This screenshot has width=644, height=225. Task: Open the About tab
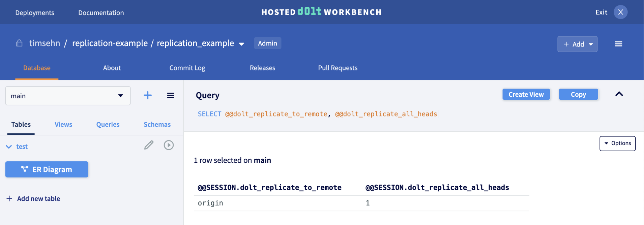(x=112, y=68)
